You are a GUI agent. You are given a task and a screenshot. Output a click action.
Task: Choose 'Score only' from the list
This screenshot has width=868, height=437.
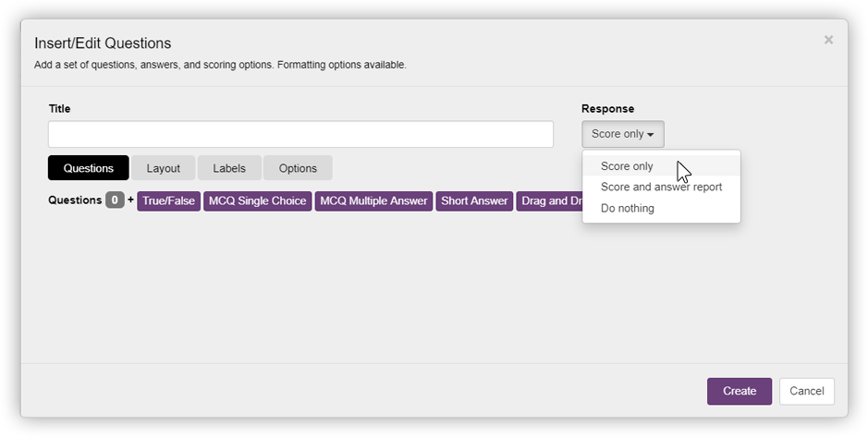627,166
